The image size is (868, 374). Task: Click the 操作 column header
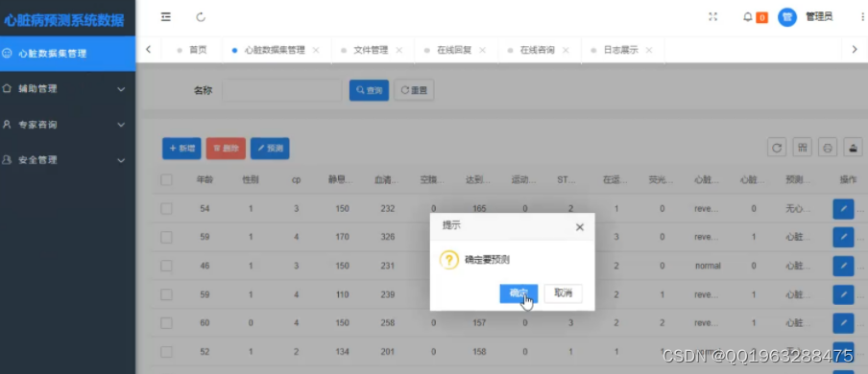848,180
